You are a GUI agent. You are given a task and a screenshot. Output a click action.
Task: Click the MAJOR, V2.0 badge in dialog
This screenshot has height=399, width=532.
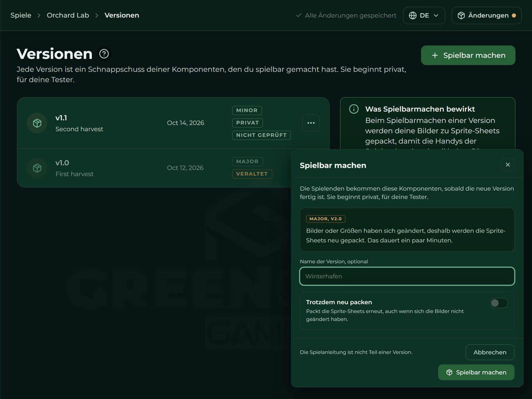pyautogui.click(x=325, y=219)
